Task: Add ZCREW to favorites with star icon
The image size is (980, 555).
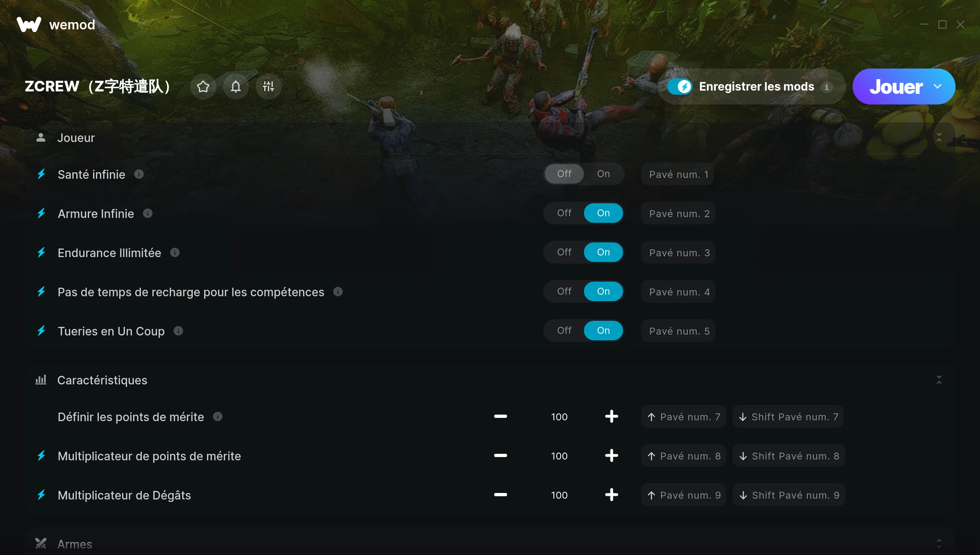Action: coord(203,87)
